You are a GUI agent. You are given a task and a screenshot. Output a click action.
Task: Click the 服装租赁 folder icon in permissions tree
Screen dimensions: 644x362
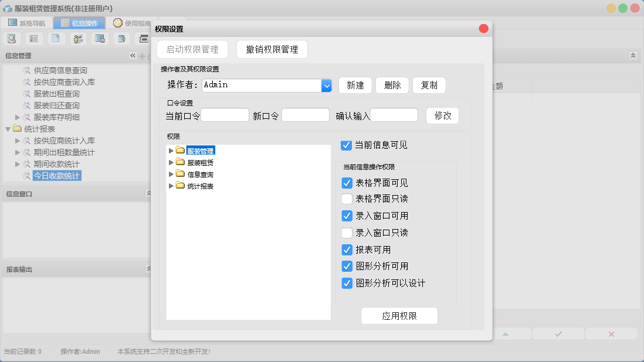pos(180,162)
